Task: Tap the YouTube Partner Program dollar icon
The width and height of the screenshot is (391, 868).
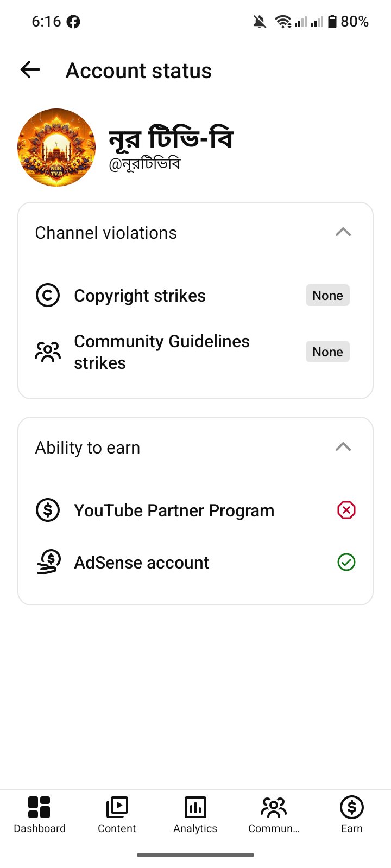Action: [x=48, y=510]
